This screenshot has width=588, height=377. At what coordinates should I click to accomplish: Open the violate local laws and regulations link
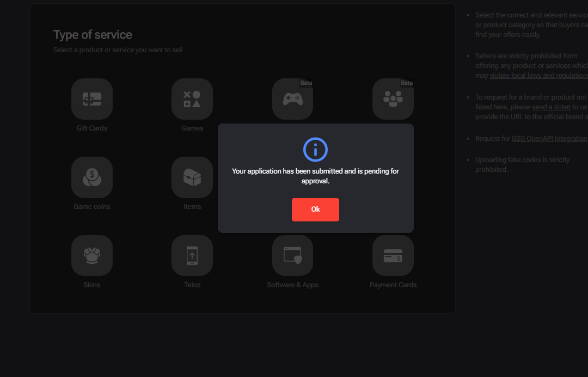538,75
